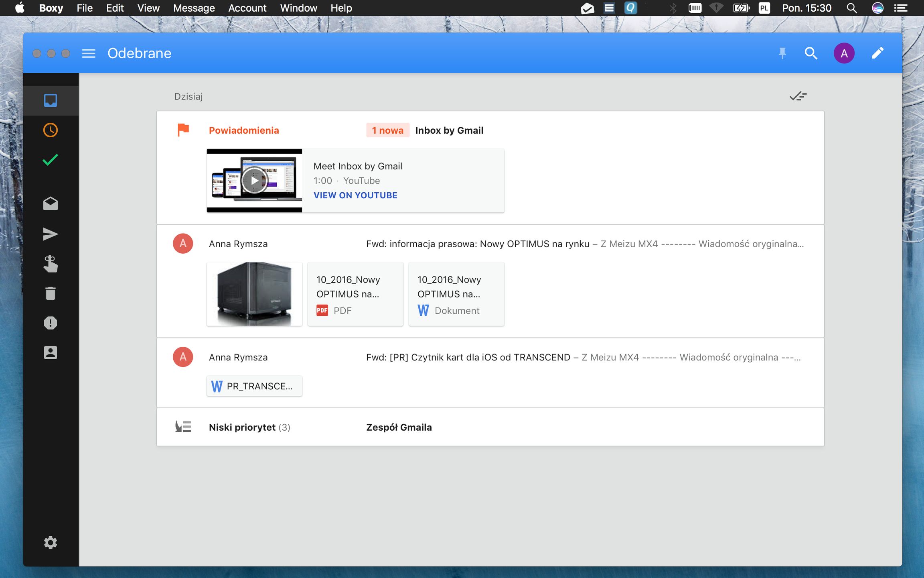924x578 pixels.
Task: Open the OPTIMUS computer image thumbnail
Action: [254, 294]
